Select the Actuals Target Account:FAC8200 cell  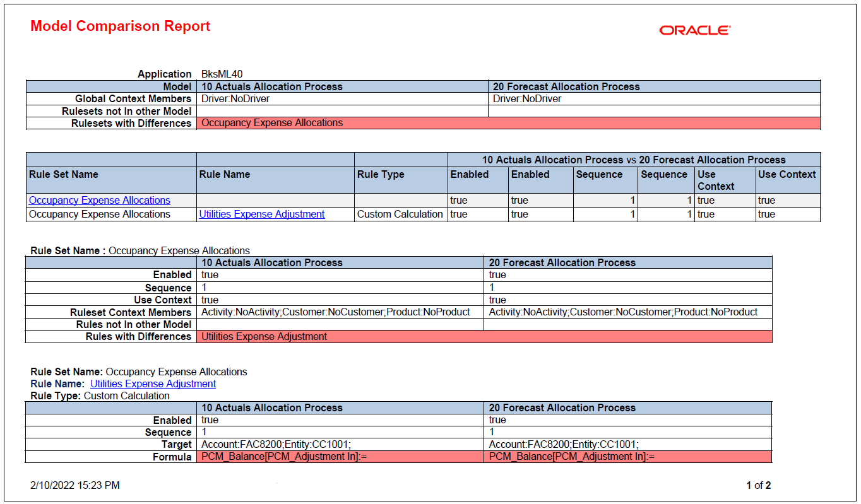click(340, 445)
